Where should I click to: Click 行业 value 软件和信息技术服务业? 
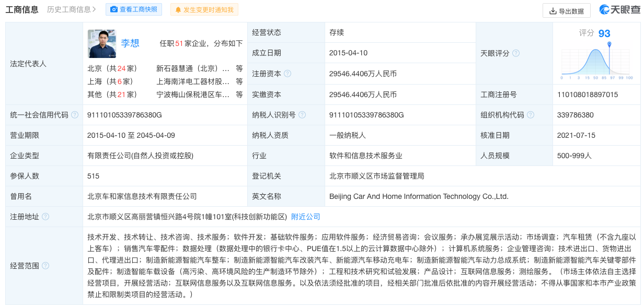tap(366, 156)
